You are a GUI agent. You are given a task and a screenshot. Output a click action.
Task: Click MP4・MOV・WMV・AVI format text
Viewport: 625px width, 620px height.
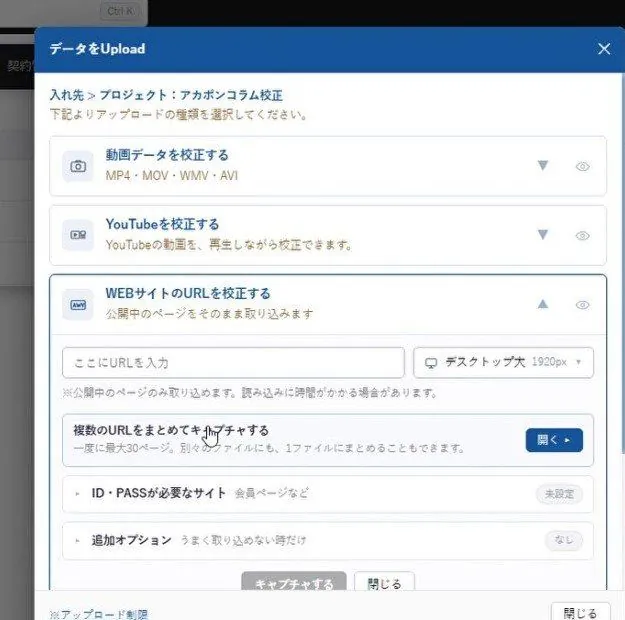click(x=172, y=175)
